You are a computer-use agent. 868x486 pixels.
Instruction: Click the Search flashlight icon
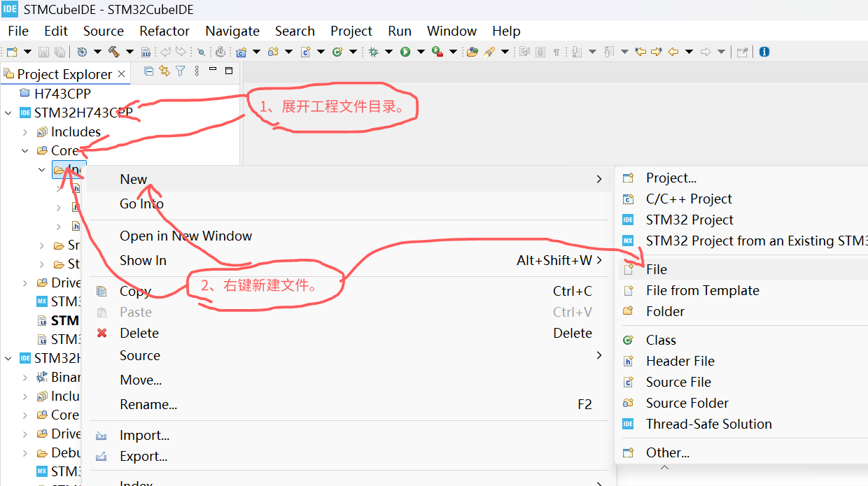(x=489, y=52)
